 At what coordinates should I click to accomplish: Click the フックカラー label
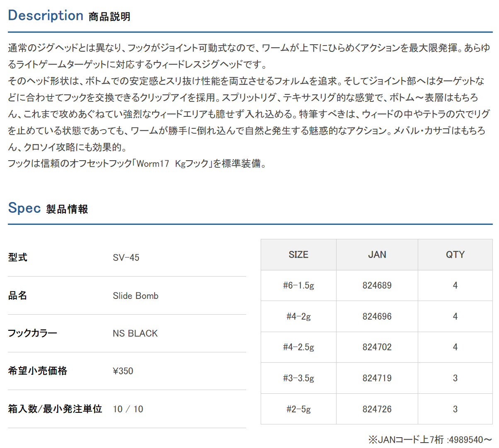pyautogui.click(x=32, y=333)
